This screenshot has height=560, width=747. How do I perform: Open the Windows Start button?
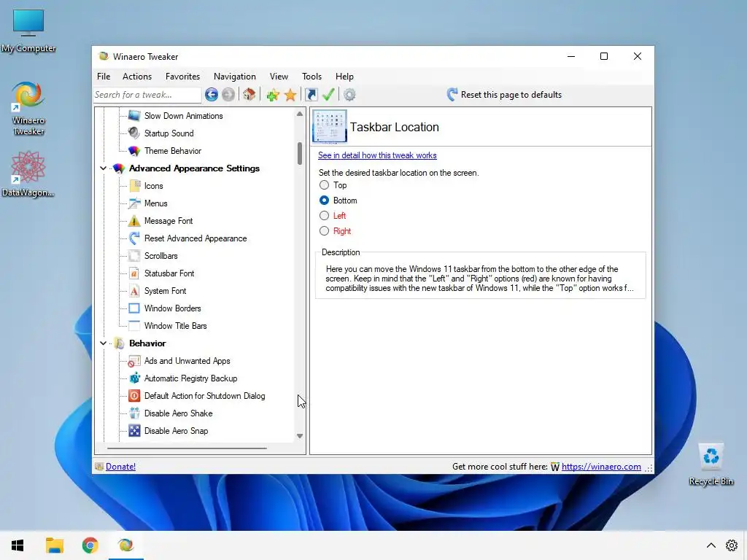(x=18, y=545)
